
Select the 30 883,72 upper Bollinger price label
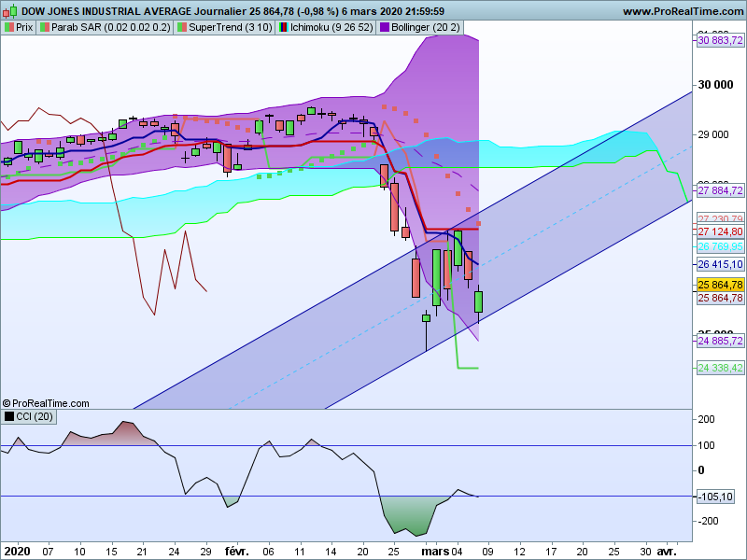coord(720,40)
